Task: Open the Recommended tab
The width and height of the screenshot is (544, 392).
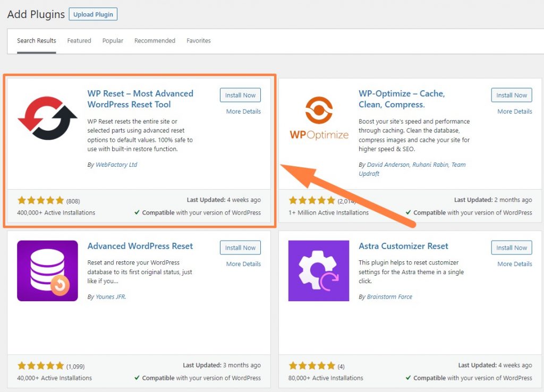Action: [x=155, y=40]
